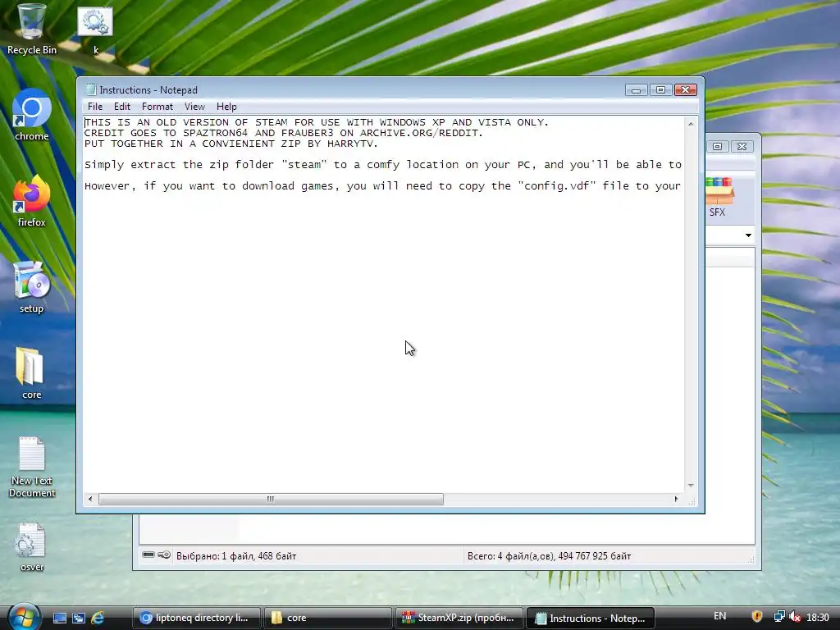The width and height of the screenshot is (840, 630).
Task: Click Show Desktop quick launch icon
Action: pyautogui.click(x=59, y=619)
